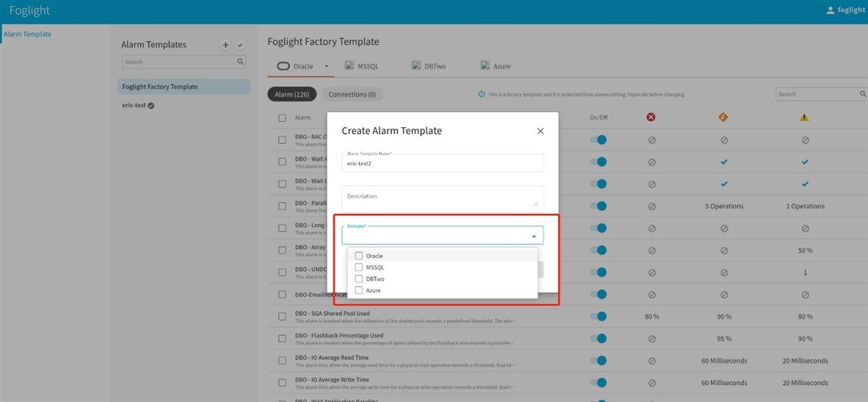Check the Oracle domain option
This screenshot has width=868, height=402.
coord(359,256)
